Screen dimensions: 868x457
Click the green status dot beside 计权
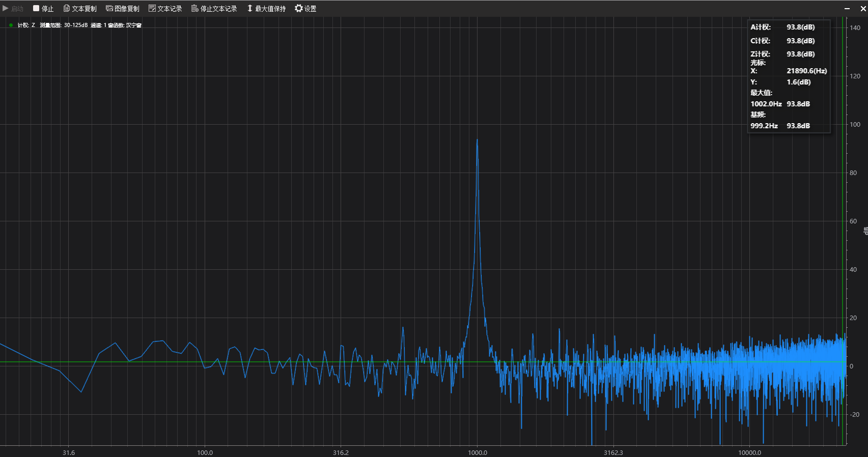tap(11, 25)
